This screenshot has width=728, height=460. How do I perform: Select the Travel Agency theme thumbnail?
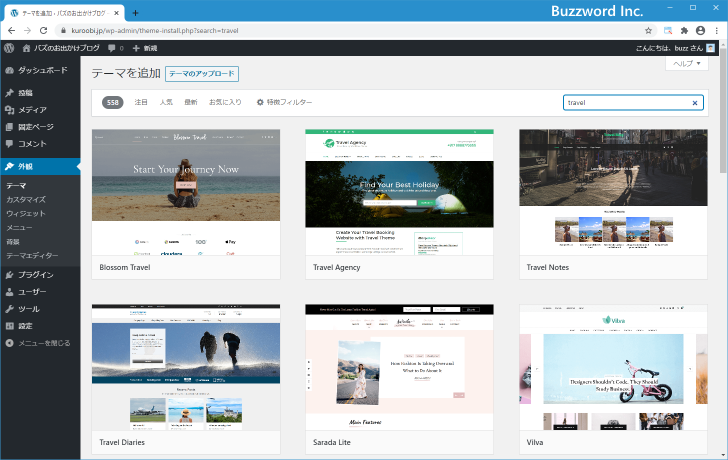coord(399,192)
